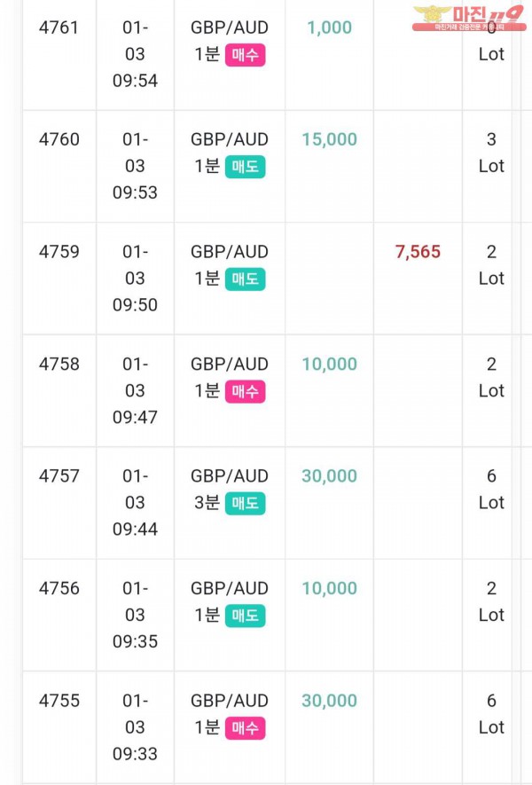Click the 15,000 profit amount
532x785 pixels.
329,139
